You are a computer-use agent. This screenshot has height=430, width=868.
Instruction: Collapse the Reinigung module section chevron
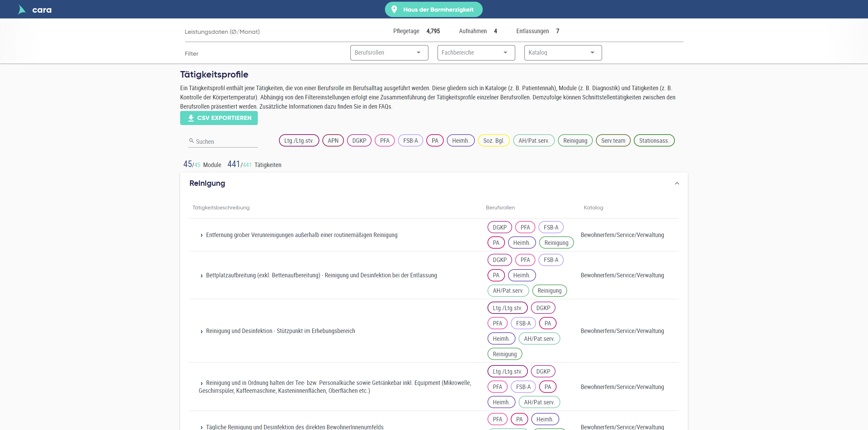click(677, 183)
